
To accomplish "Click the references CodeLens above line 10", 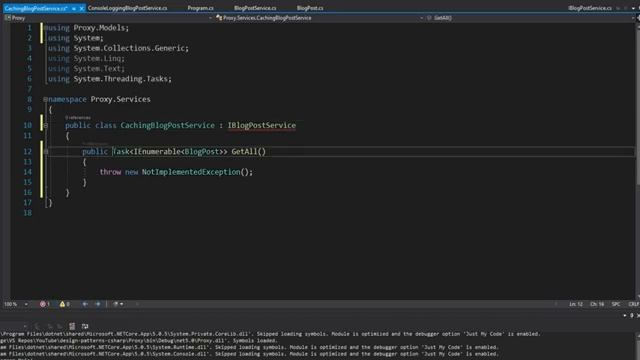I will [x=78, y=118].
